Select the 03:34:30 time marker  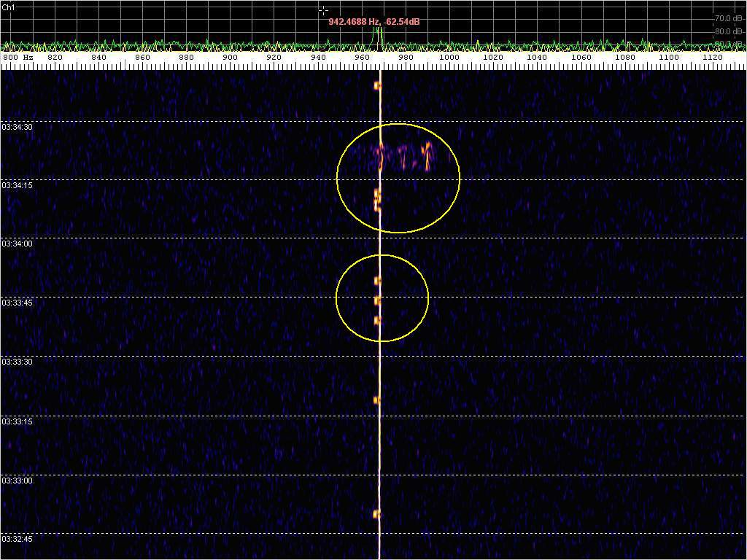(x=17, y=127)
